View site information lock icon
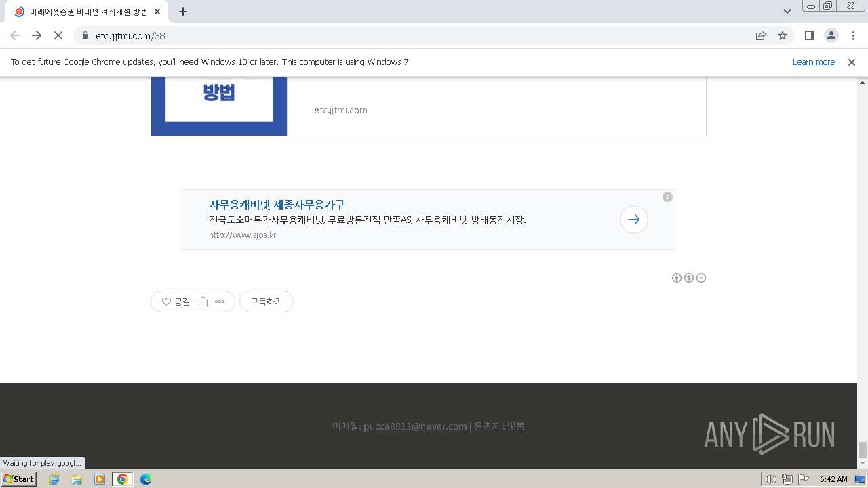This screenshot has width=868, height=488. point(85,35)
